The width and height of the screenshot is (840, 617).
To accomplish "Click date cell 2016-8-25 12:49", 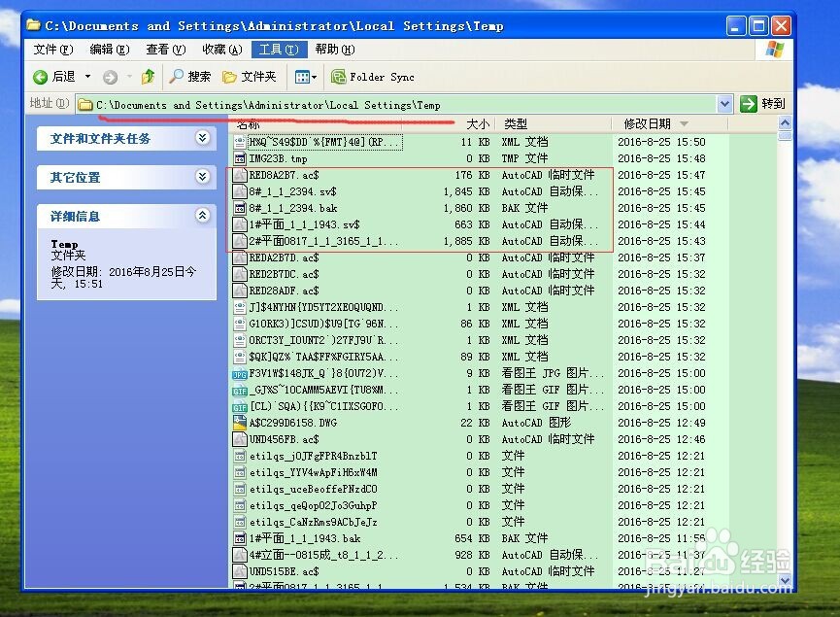I will pos(661,423).
